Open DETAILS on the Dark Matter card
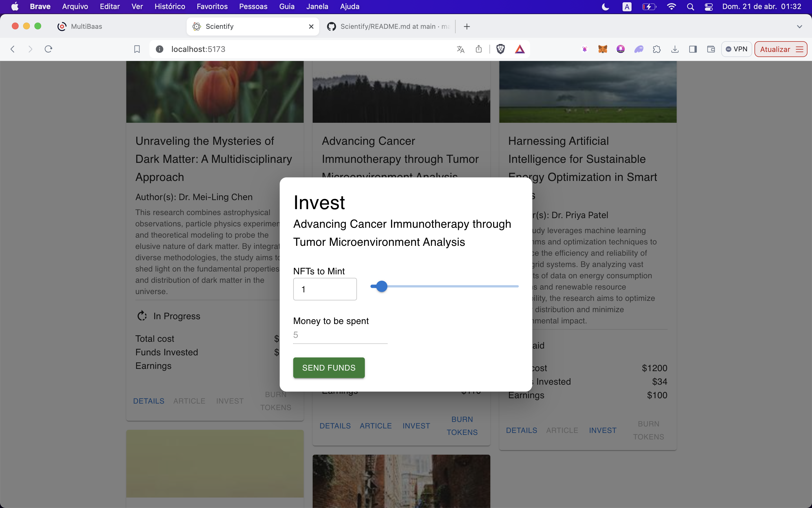The image size is (812, 508). [x=149, y=401]
